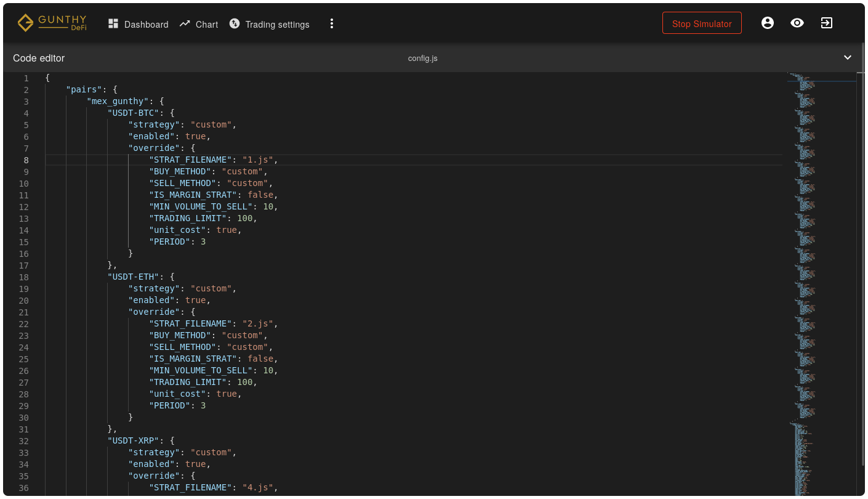
Task: Click line number 18 in the gutter
Action: (x=23, y=277)
